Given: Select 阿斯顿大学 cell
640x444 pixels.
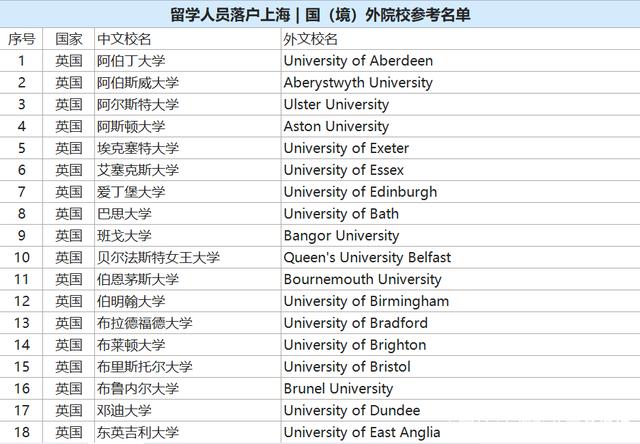Looking at the screenshot, I should point(188,127).
